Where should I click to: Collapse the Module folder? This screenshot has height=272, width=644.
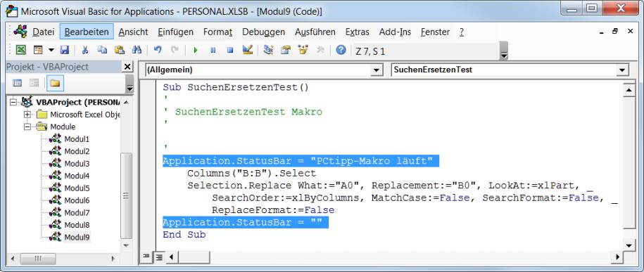coord(27,127)
